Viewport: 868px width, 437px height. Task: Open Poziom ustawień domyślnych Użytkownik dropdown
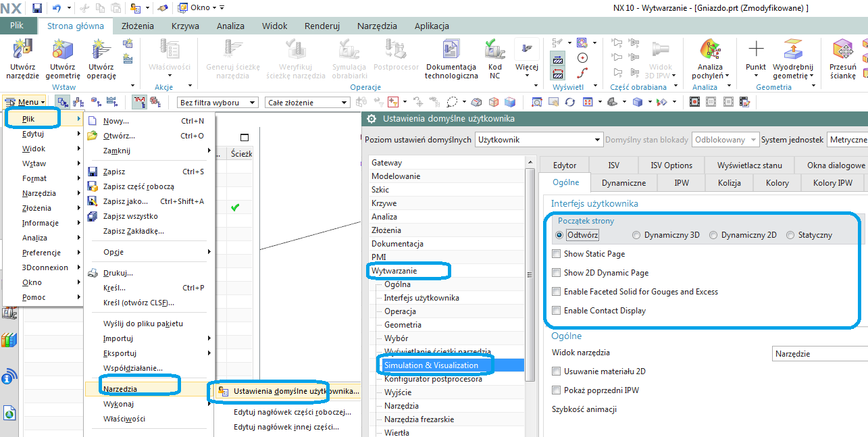click(x=538, y=140)
